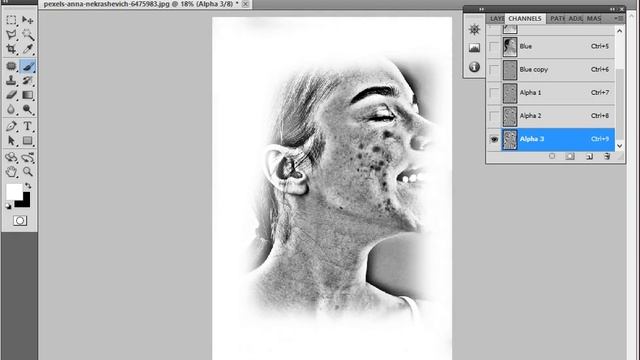Screen dimensions: 640x360
Task: Close the document tab with X
Action: (245, 4)
